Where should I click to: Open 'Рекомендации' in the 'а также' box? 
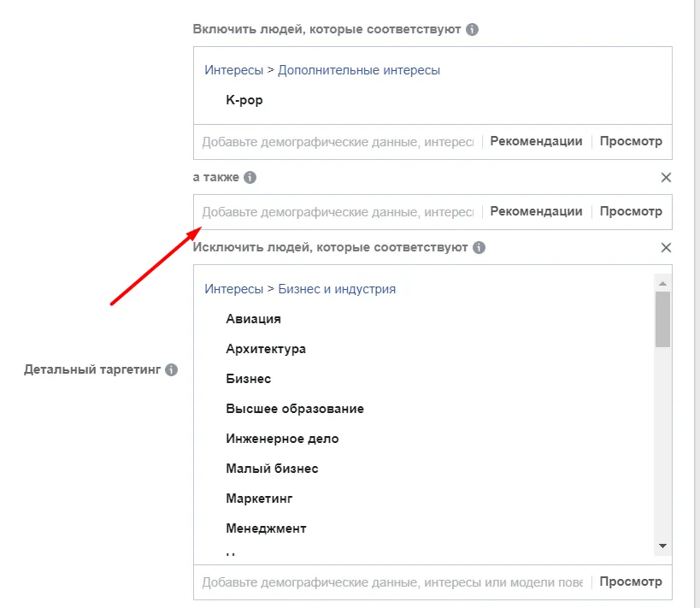click(536, 211)
